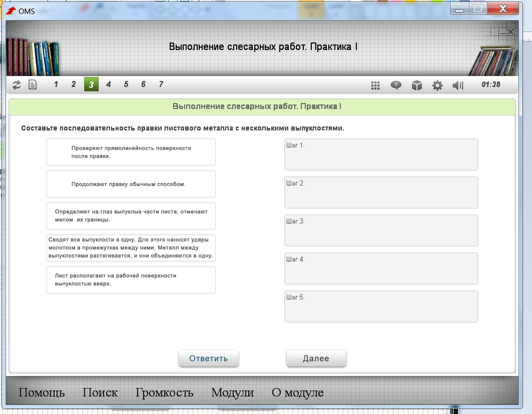This screenshot has height=414, width=532.
Task: Switch to question 4 tab
Action: click(109, 84)
